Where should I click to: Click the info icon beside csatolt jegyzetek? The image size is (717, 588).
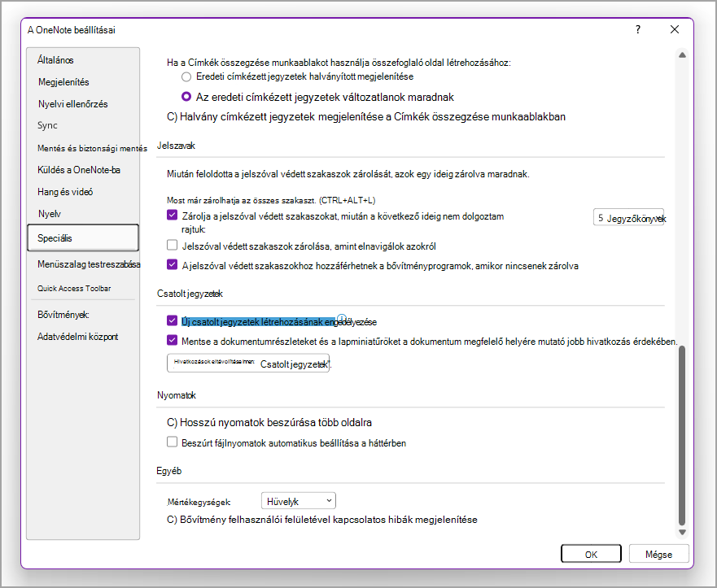(x=342, y=319)
